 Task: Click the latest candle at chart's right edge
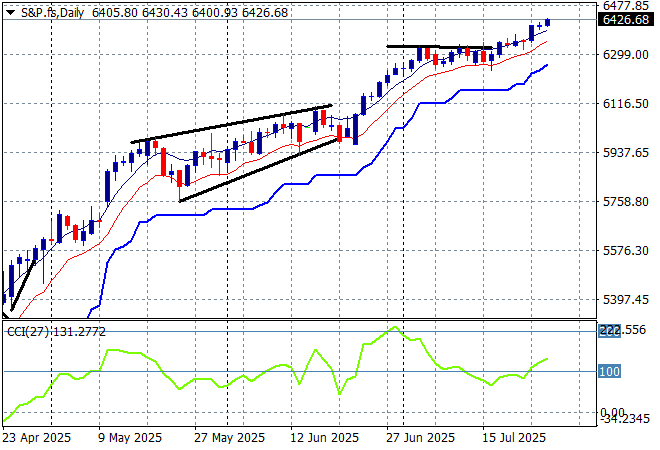[547, 22]
